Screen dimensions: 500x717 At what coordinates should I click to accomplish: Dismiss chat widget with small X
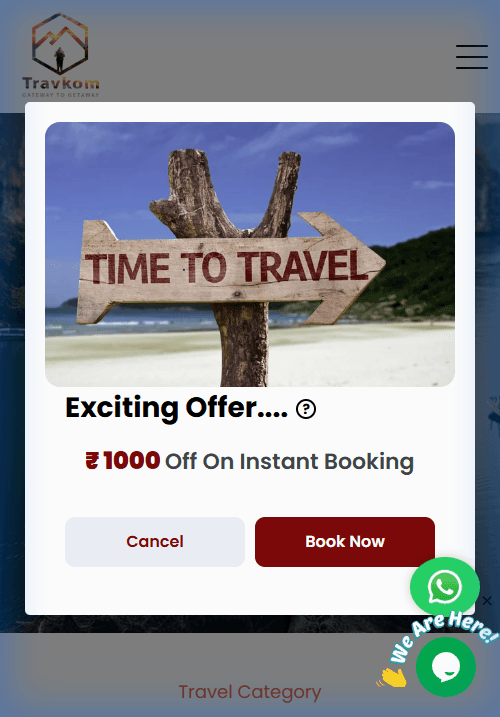(487, 600)
